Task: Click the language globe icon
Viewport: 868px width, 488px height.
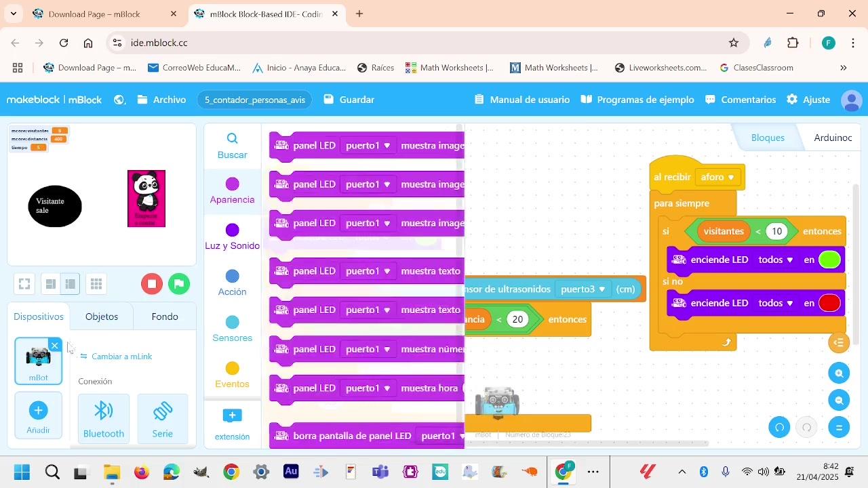Action: [x=119, y=100]
